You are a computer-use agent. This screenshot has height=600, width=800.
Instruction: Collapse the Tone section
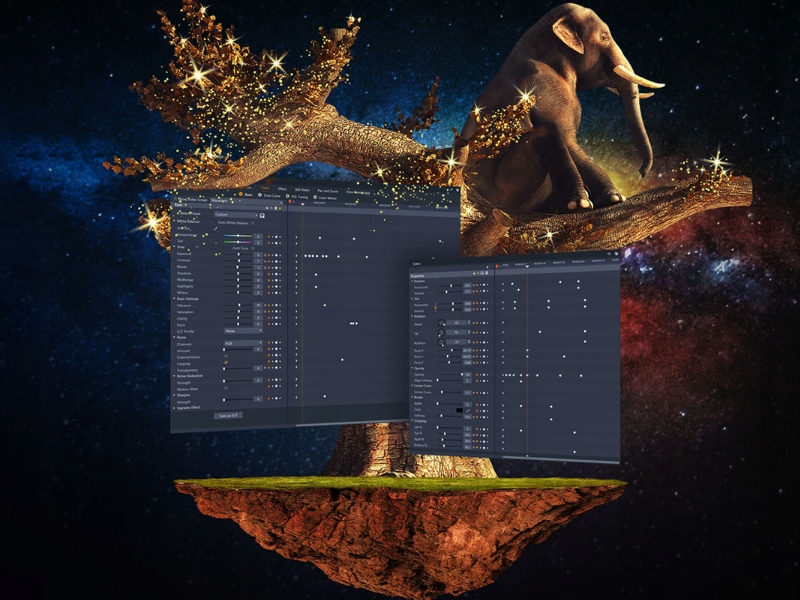pyautogui.click(x=174, y=246)
